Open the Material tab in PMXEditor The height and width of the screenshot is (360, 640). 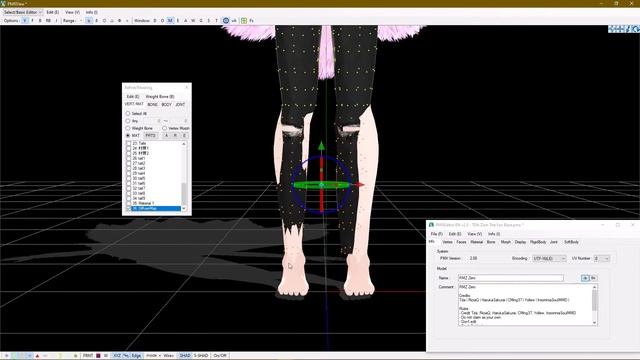tap(476, 242)
